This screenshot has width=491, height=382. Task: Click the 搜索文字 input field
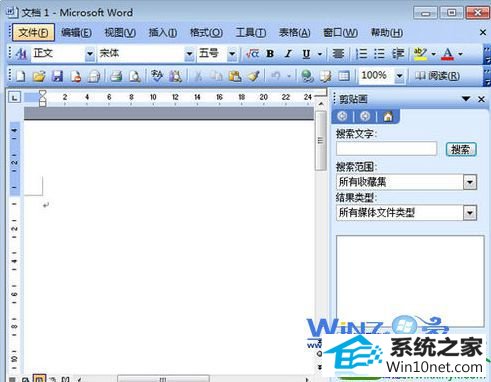pyautogui.click(x=386, y=149)
